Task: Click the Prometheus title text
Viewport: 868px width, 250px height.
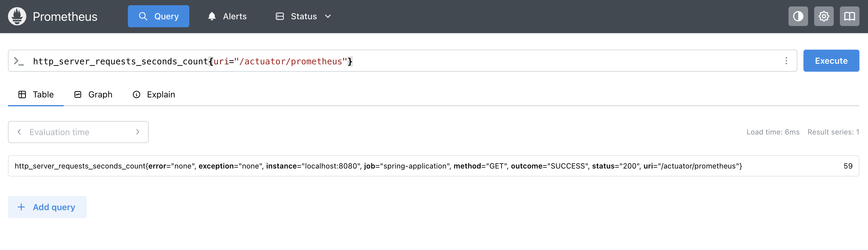Action: pos(65,17)
